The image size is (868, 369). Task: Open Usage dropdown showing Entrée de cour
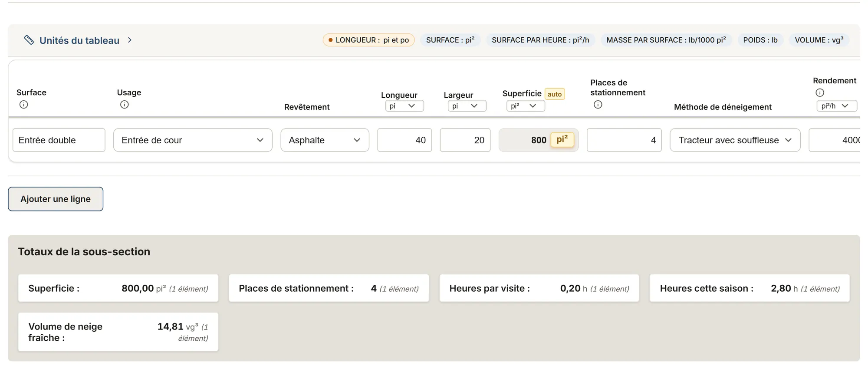(193, 140)
